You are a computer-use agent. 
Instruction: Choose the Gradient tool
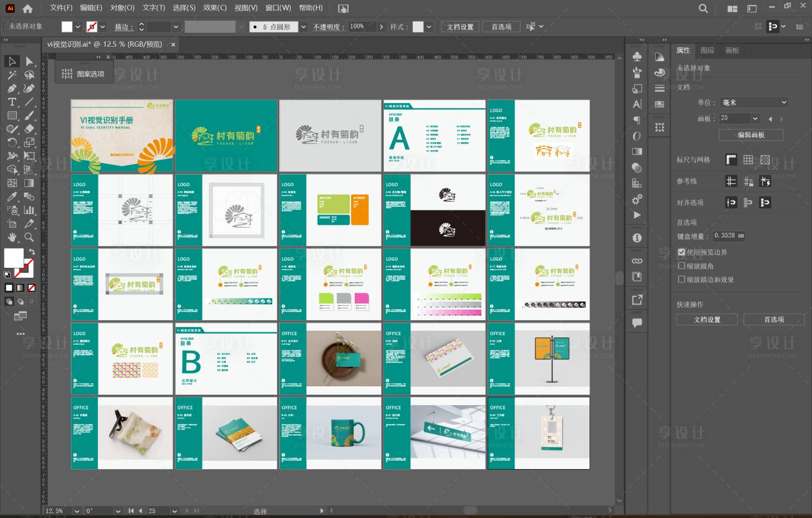point(29,183)
